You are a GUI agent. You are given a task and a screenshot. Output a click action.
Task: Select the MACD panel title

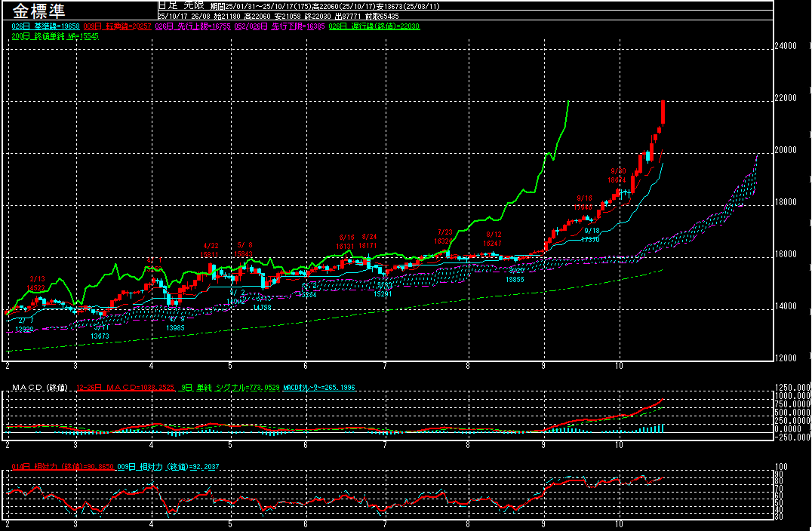coord(37,387)
